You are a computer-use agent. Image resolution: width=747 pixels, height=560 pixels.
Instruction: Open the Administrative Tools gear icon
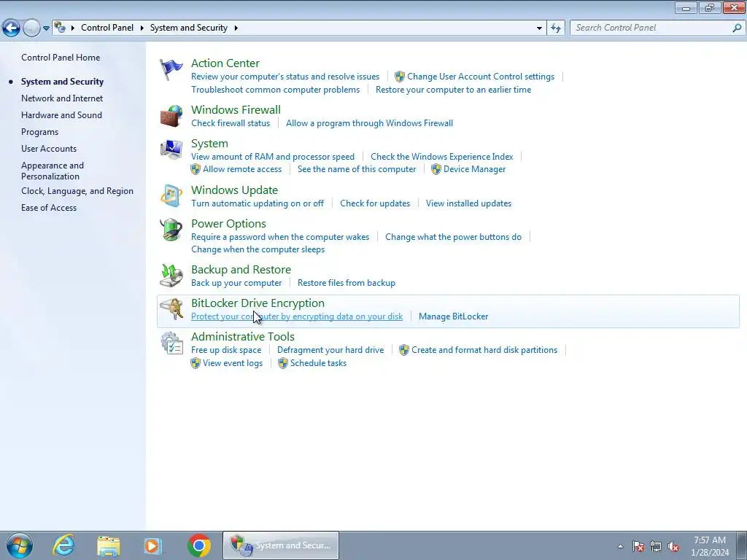tap(171, 343)
